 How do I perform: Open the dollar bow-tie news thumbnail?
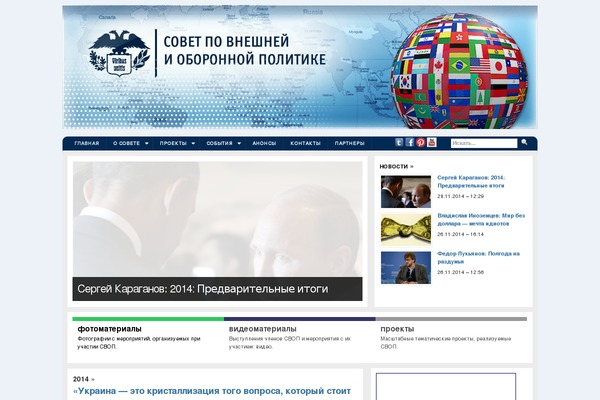[x=406, y=230]
